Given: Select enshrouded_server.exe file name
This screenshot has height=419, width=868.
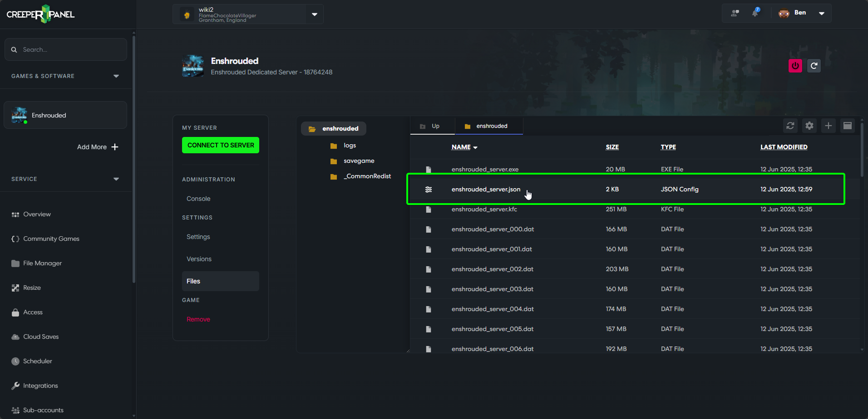Looking at the screenshot, I should coord(485,170).
